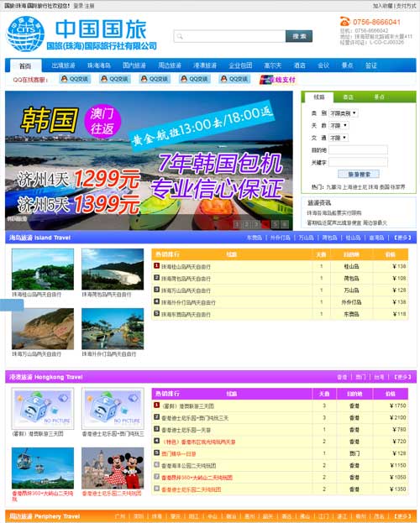Click the 登录 login link
420x523 pixels.
[78, 6]
